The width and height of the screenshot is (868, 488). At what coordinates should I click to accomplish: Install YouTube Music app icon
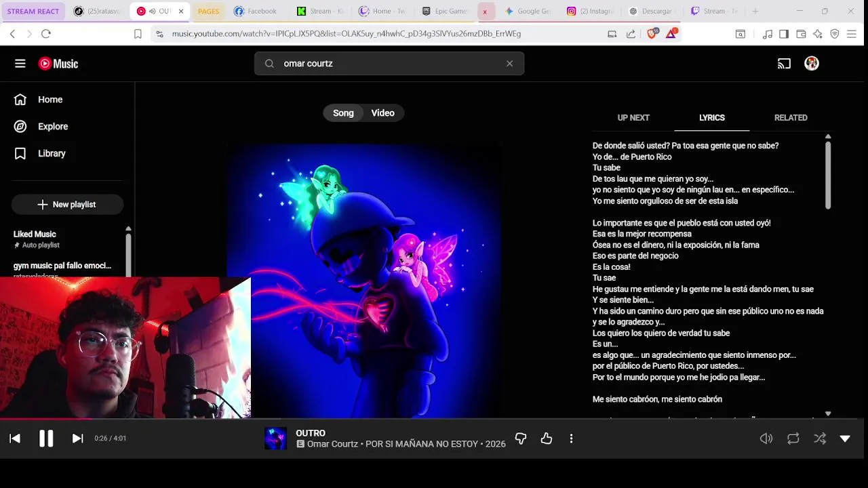[612, 34]
